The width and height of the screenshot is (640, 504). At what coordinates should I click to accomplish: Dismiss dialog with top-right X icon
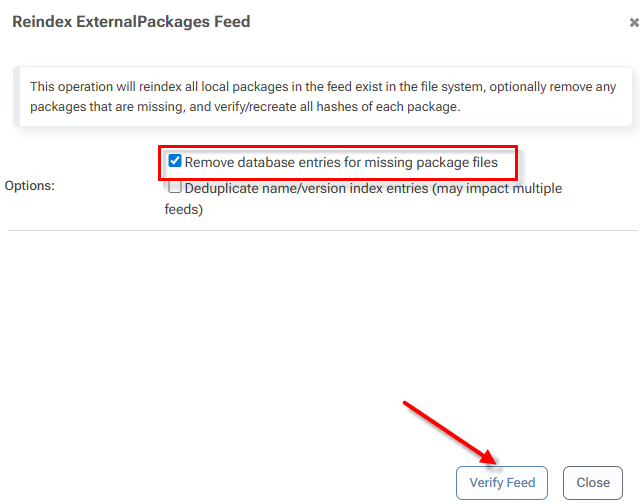click(x=633, y=22)
